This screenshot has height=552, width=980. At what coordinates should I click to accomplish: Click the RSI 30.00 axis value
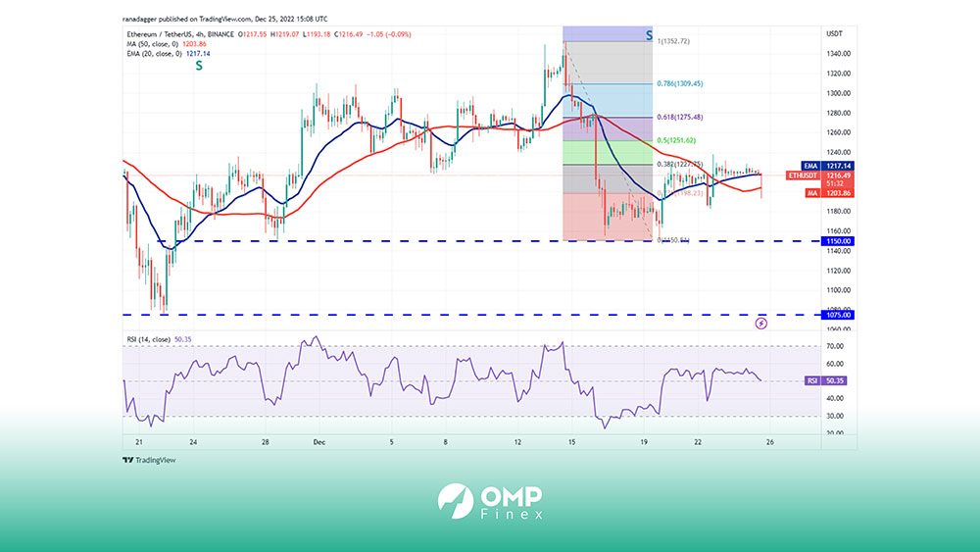pos(835,416)
